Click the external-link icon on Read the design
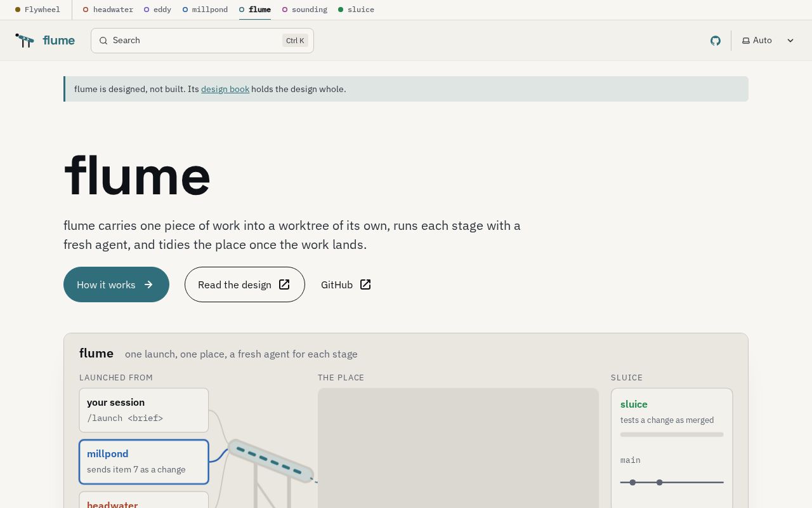 284,284
